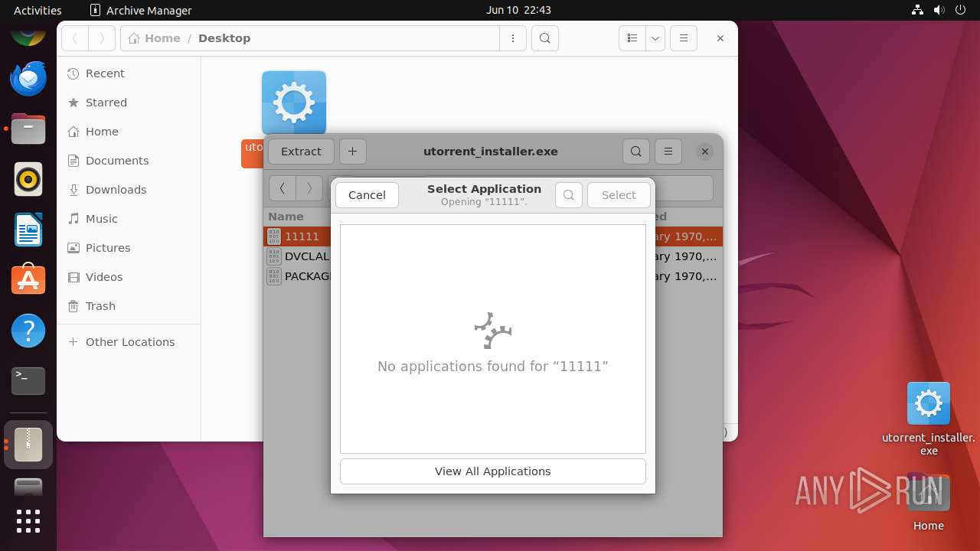Open the Archive Manager search button
The width and height of the screenshot is (980, 551).
[x=636, y=152]
